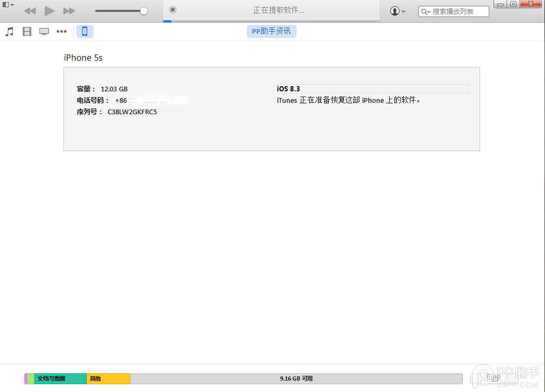The height and width of the screenshot is (392, 545).
Task: Click the 同步 sync button
Action: coord(494,379)
